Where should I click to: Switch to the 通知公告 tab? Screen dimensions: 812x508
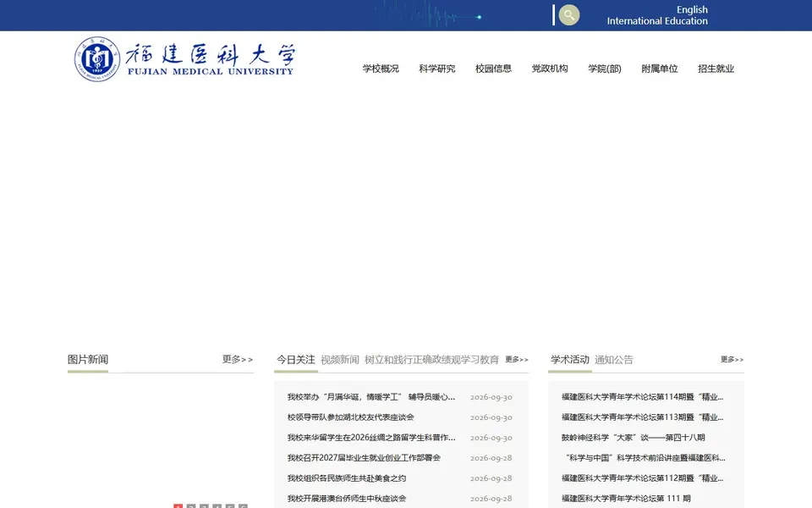tap(614, 360)
